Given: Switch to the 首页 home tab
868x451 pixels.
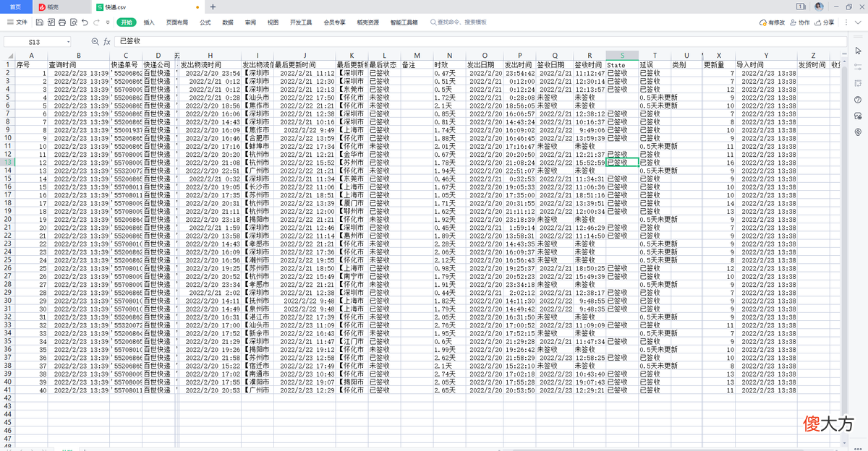Looking at the screenshot, I should pos(15,7).
